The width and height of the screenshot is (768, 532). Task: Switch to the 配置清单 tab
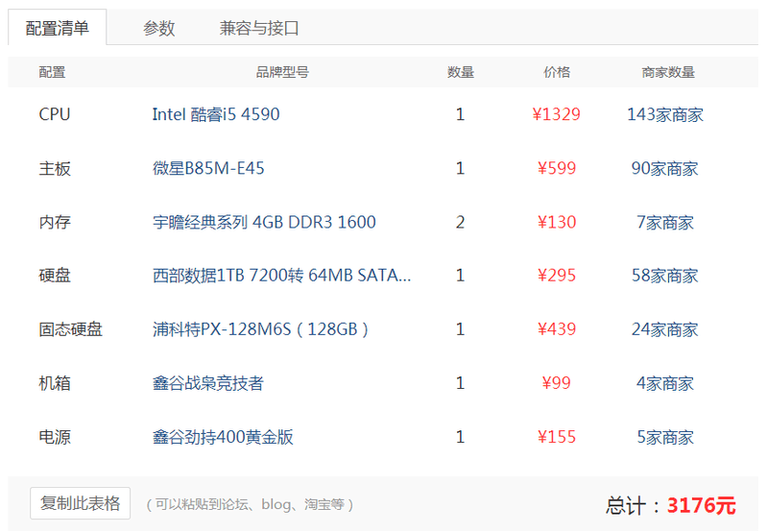coord(58,28)
